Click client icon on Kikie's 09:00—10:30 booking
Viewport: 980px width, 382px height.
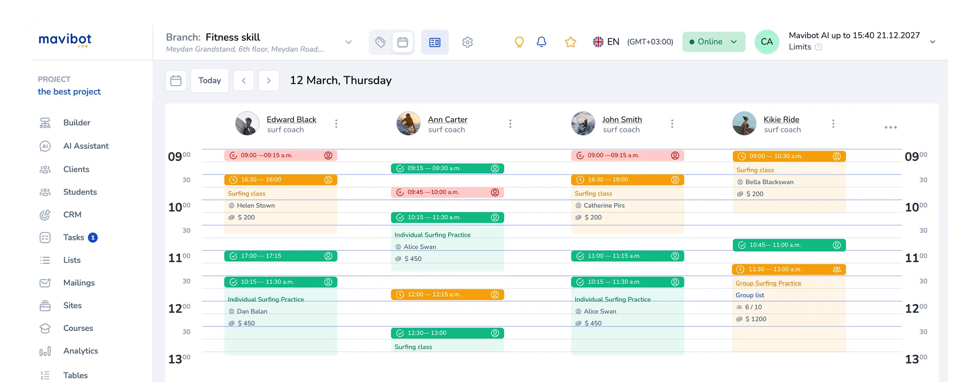837,156
